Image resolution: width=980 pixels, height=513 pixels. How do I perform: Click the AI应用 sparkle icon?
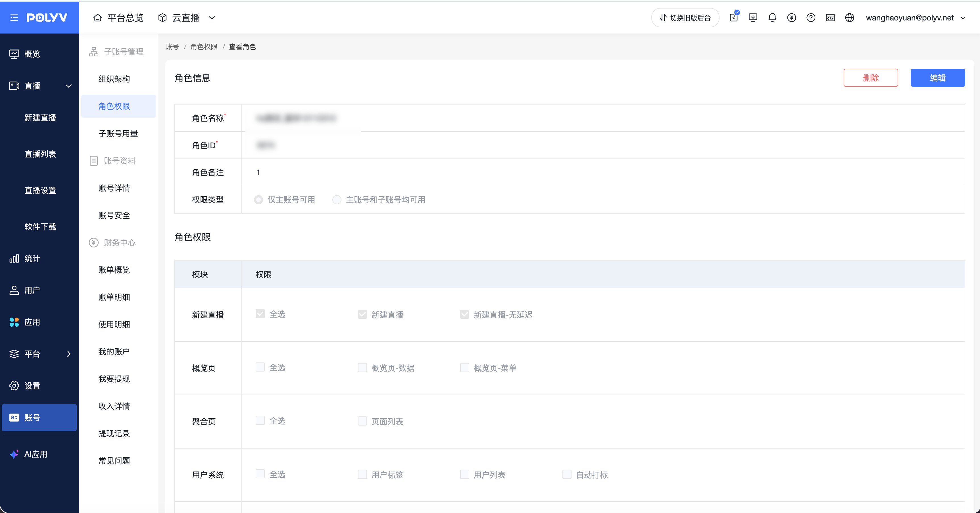point(14,454)
